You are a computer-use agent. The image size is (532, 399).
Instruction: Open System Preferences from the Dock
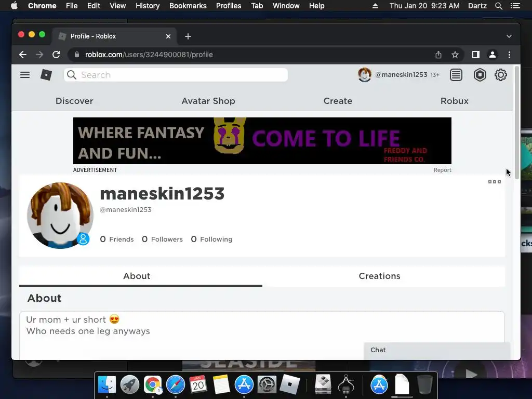[x=267, y=385]
